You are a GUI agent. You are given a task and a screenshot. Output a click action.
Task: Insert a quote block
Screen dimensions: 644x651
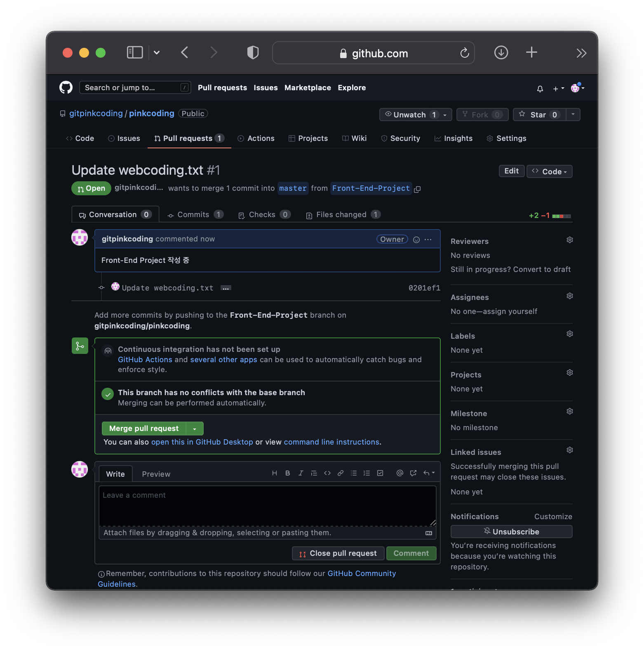point(314,473)
